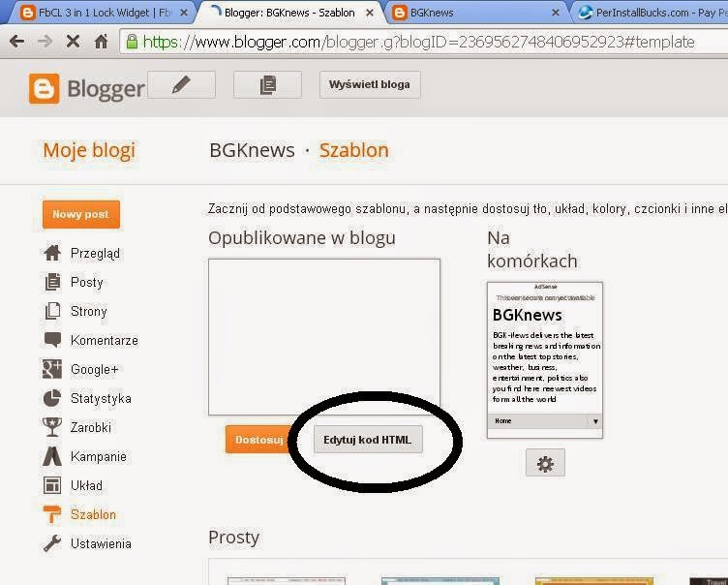
Task: Click the Szablon paint roller icon
Action: tap(52, 514)
